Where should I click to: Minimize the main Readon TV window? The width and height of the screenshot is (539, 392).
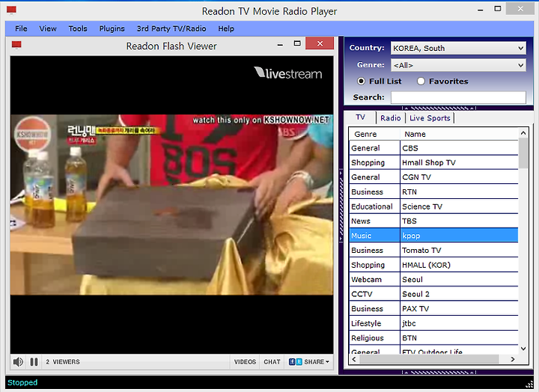click(x=480, y=10)
